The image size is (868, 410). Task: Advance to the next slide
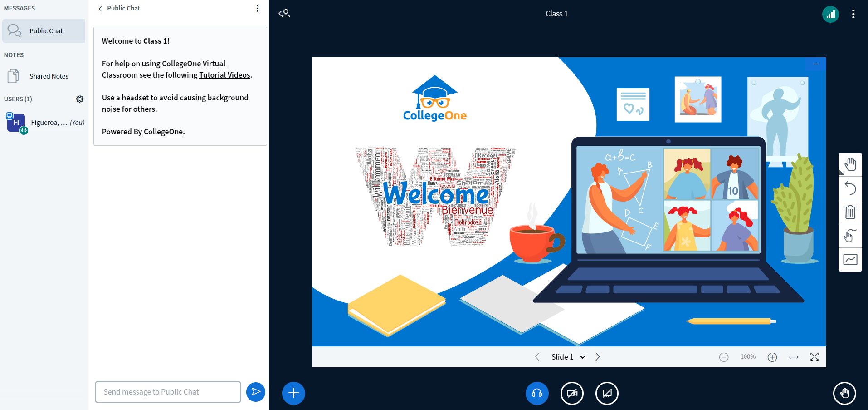[598, 357]
